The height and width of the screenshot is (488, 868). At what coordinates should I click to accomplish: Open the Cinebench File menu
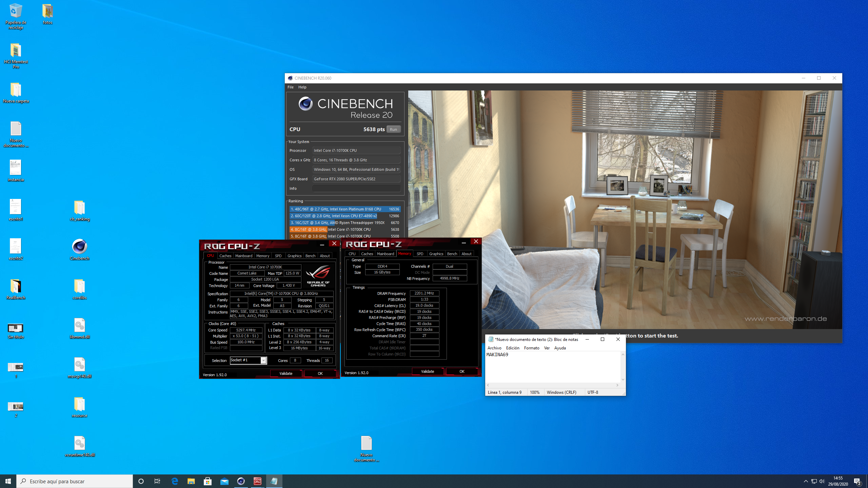click(291, 87)
